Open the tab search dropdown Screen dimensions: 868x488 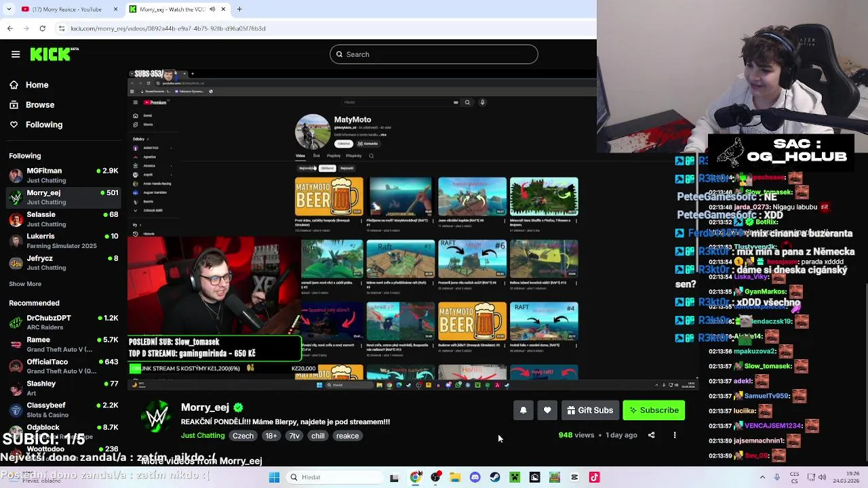(x=9, y=9)
